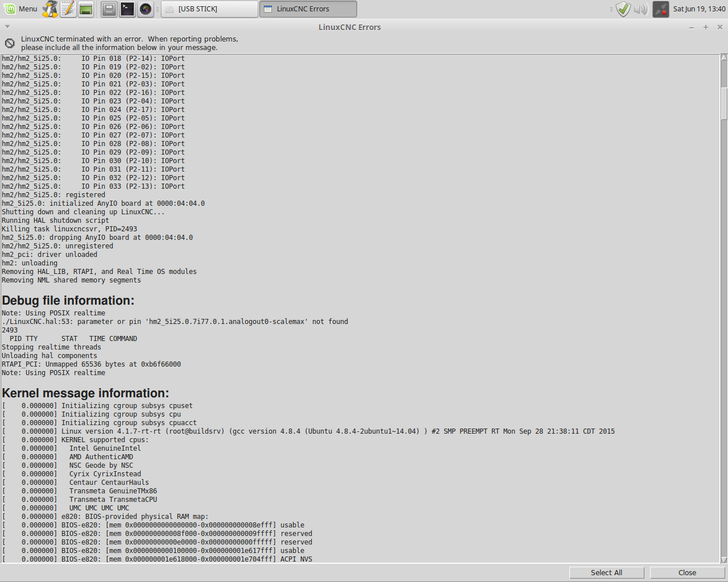
Task: Launch the LinuxCNC penguin launcher icon
Action: [x=51, y=9]
